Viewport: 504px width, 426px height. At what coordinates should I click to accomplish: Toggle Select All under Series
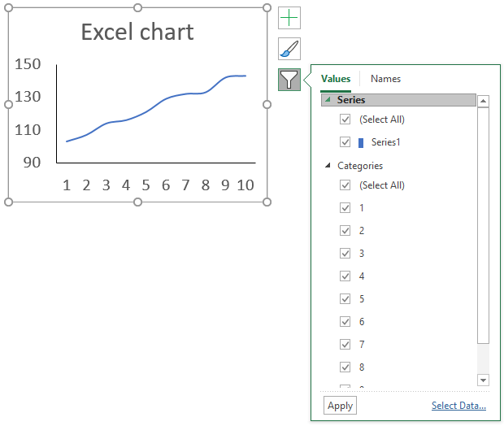pyautogui.click(x=345, y=120)
